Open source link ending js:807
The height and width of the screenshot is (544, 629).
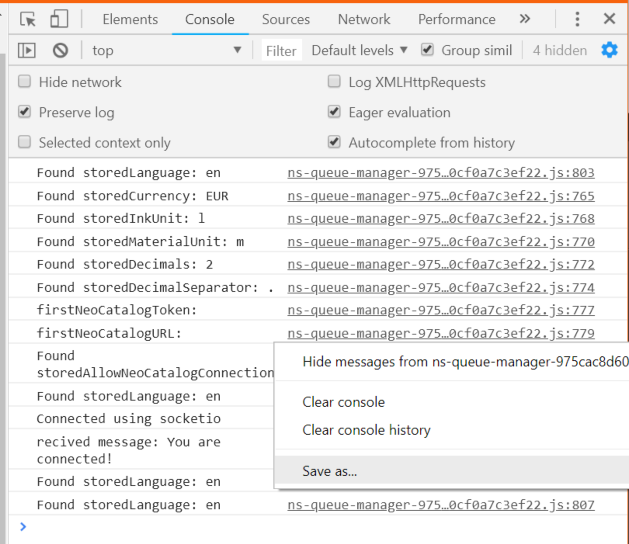tap(441, 505)
